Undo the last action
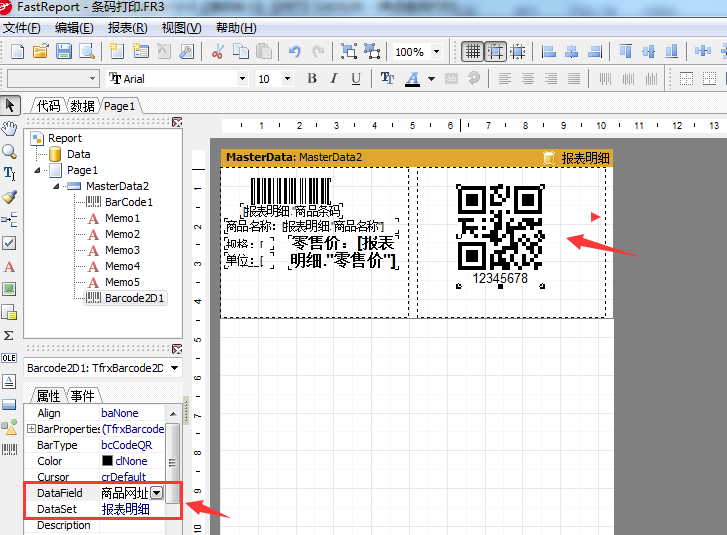The height and width of the screenshot is (535, 727). (294, 51)
